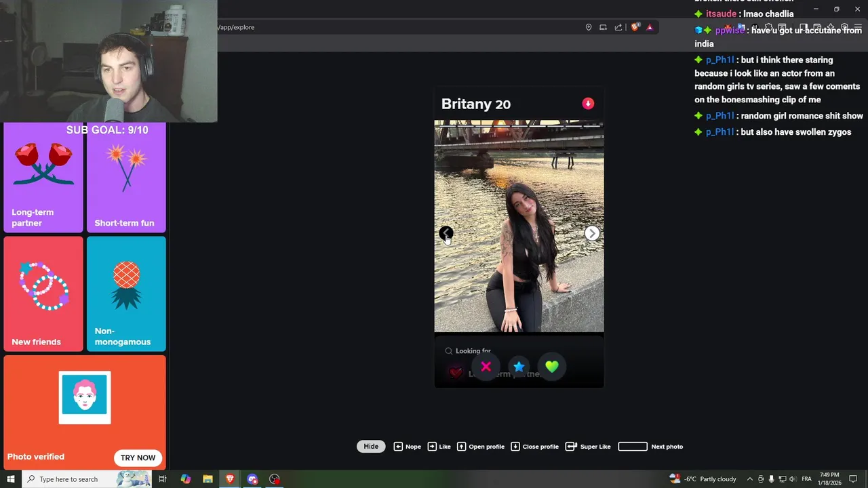868x488 pixels.
Task: Click the pink X Nope button
Action: [x=486, y=367]
